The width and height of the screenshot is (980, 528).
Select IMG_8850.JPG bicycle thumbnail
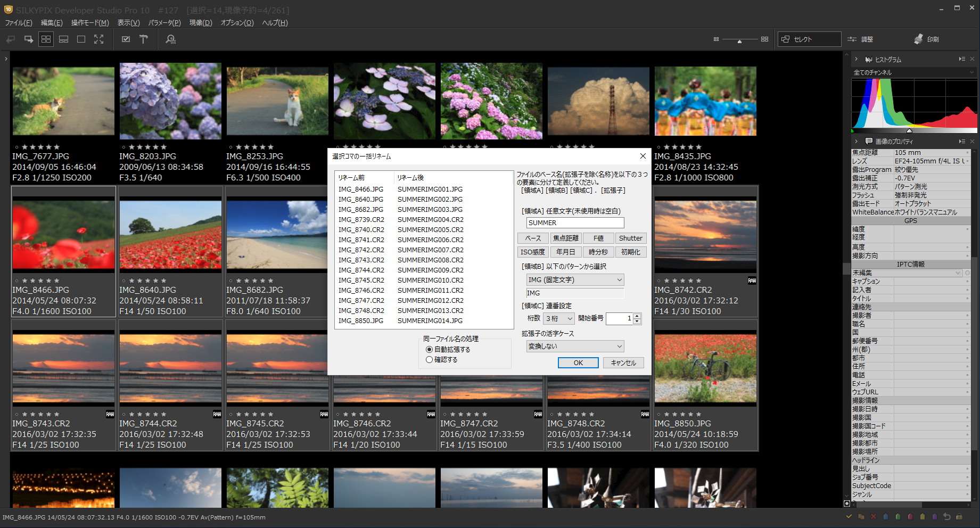coord(705,368)
